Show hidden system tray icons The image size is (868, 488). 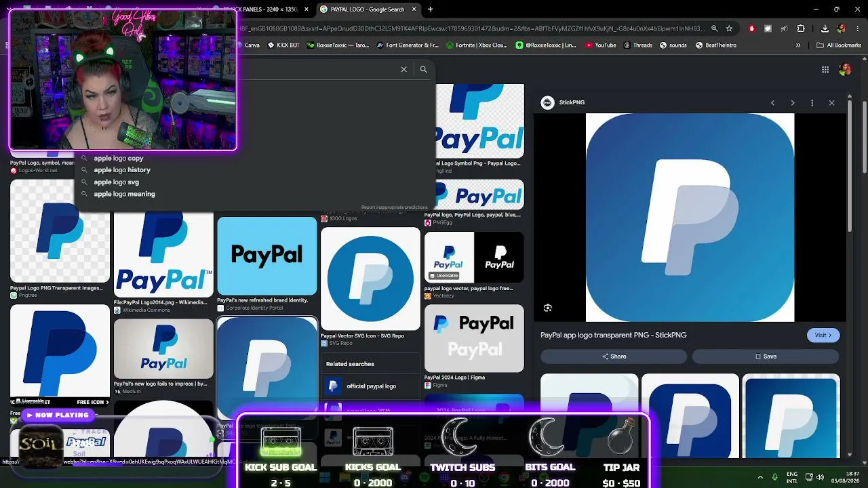[760, 477]
